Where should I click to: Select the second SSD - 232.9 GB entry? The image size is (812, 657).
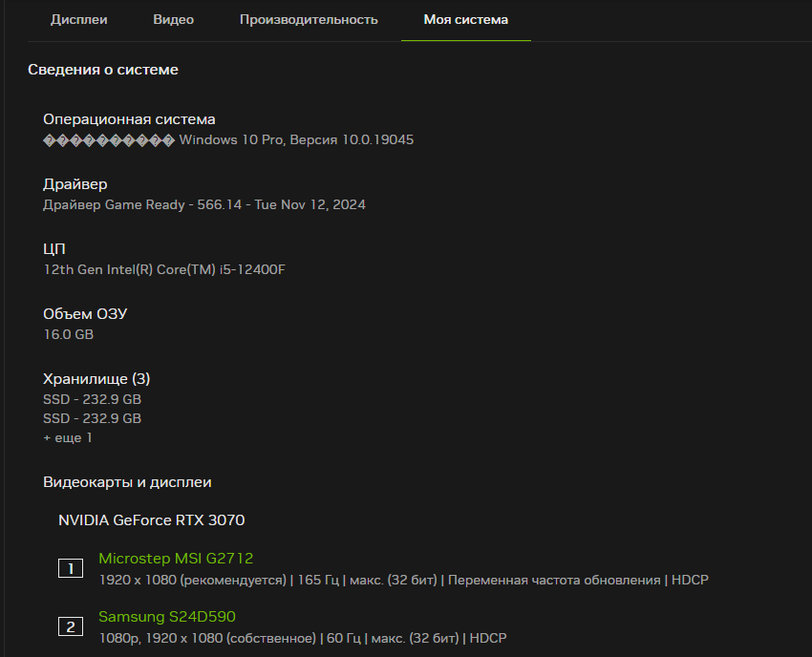pos(92,418)
